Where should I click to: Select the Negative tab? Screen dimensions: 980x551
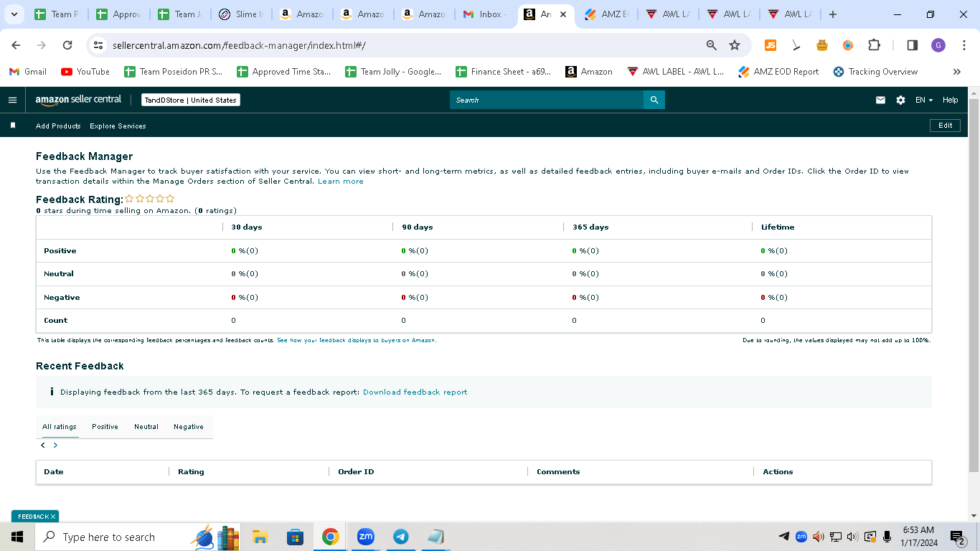click(189, 427)
